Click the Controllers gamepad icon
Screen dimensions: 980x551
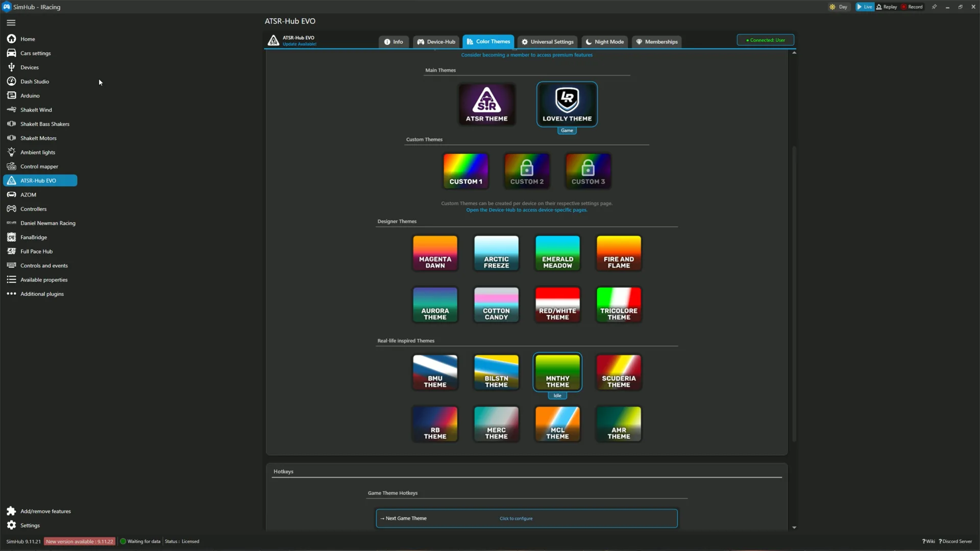(11, 209)
